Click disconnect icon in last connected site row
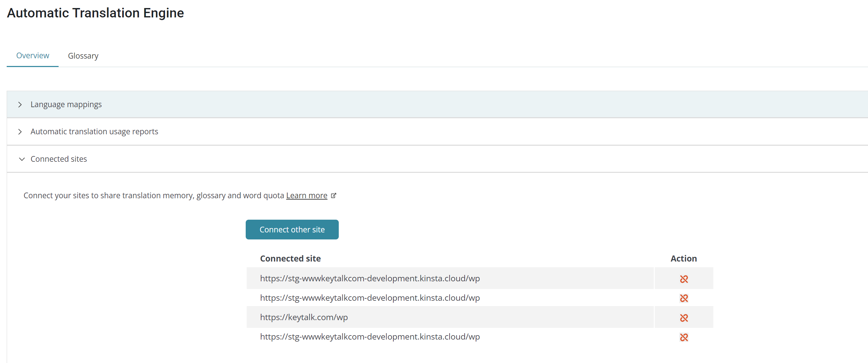This screenshot has width=868, height=363. [x=684, y=337]
